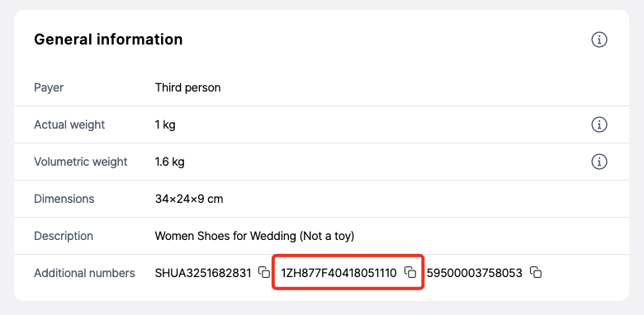Click the 59500003758053 number text
The height and width of the screenshot is (315, 644).
tap(475, 273)
